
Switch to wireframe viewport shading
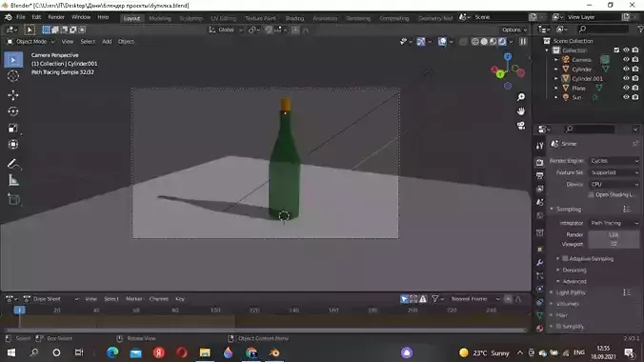coord(474,42)
